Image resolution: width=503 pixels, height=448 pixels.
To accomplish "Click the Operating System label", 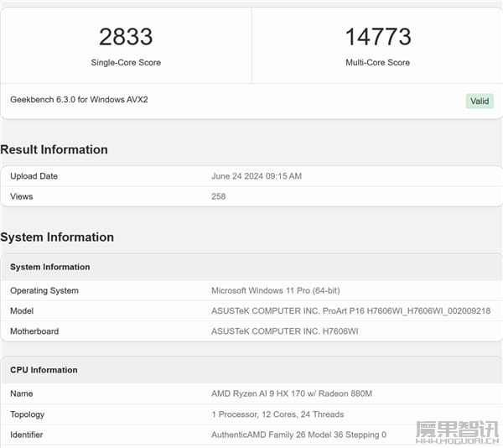I will [44, 290].
